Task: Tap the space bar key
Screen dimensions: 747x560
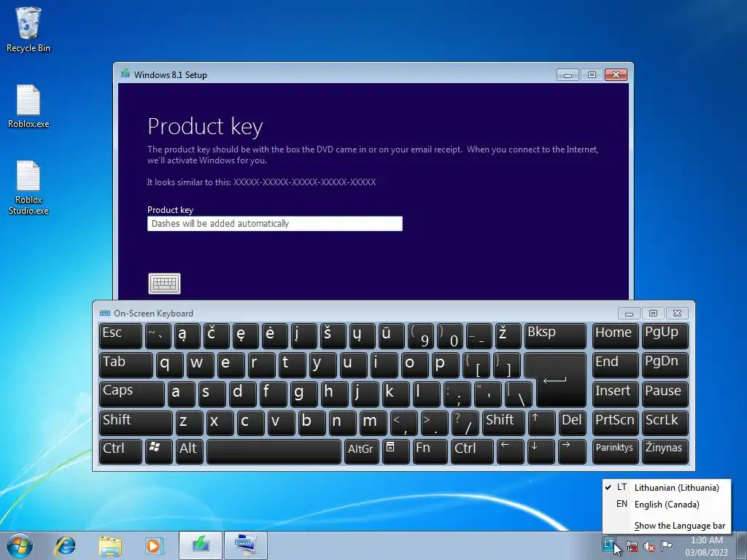Action: [x=274, y=451]
